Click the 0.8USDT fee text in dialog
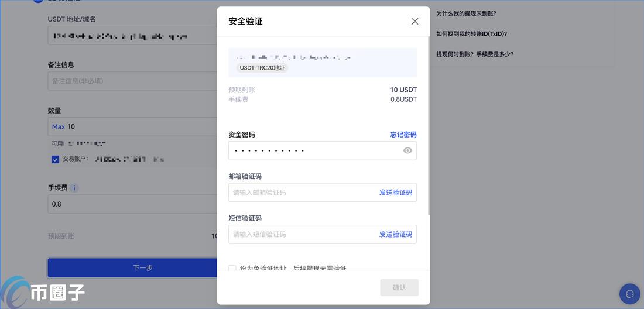The image size is (644, 309). click(404, 99)
